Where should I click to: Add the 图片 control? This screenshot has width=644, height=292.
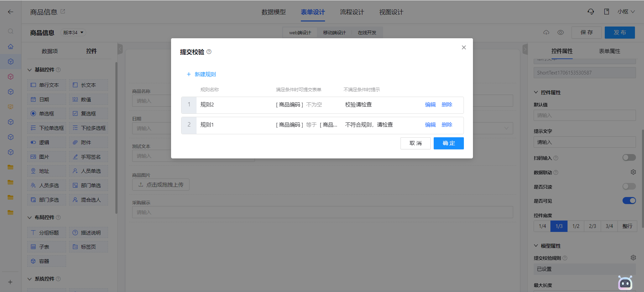coord(47,157)
